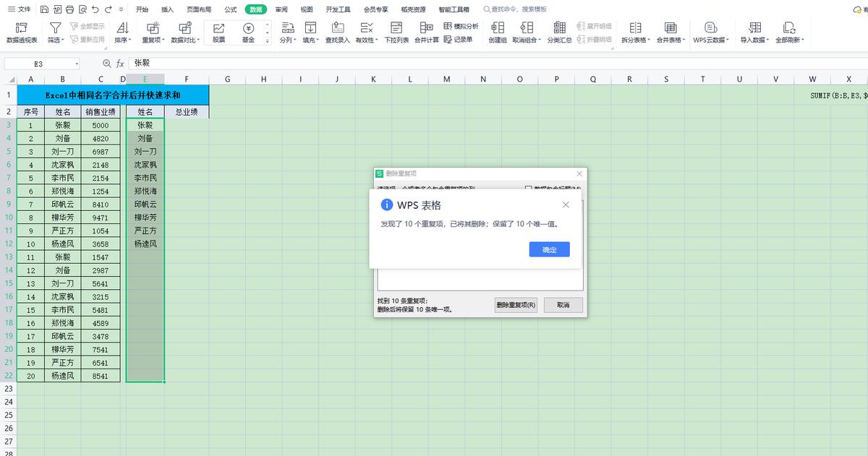This screenshot has width=868, height=456.
Task: Insert stock data with the 股票 icon
Action: point(218,32)
